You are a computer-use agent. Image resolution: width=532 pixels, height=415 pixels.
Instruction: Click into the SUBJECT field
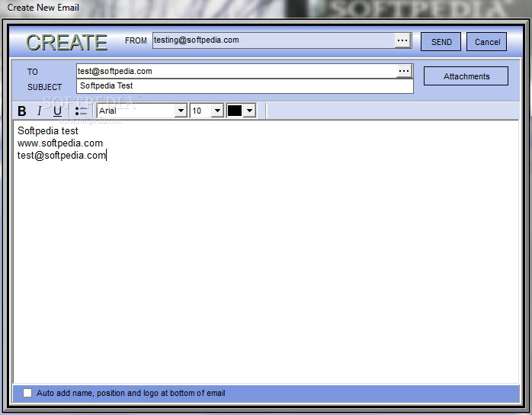[245, 86]
